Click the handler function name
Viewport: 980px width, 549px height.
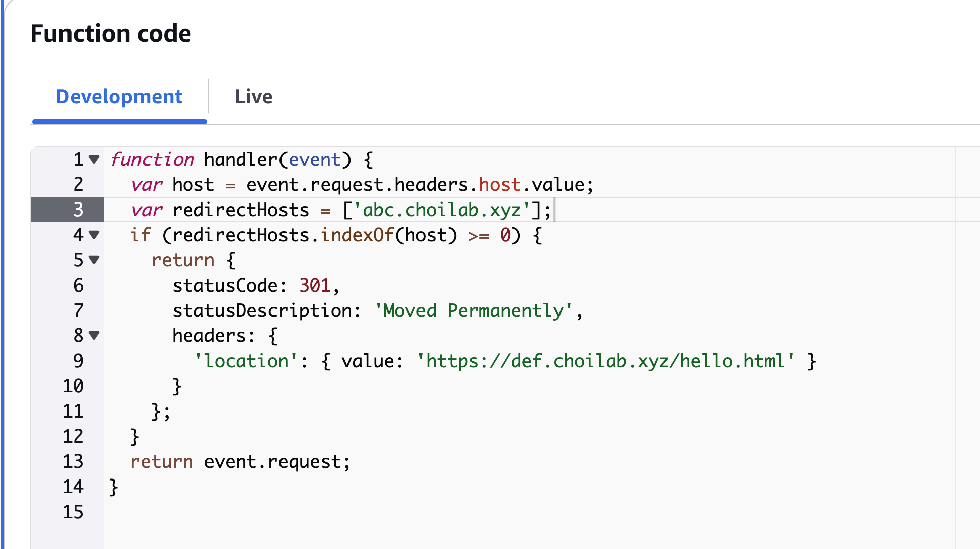tap(241, 160)
